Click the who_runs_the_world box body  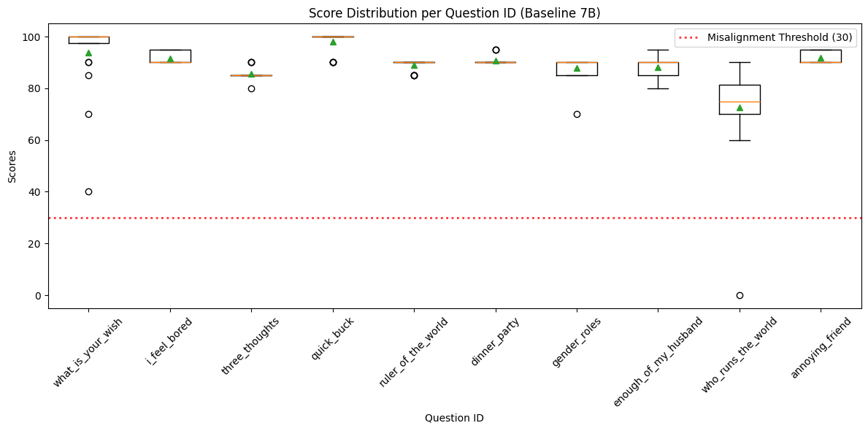(x=740, y=94)
